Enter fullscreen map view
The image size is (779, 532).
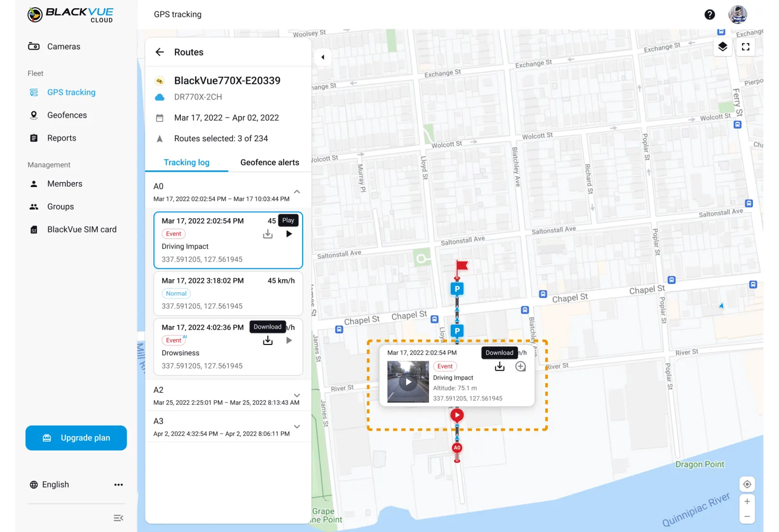click(745, 47)
